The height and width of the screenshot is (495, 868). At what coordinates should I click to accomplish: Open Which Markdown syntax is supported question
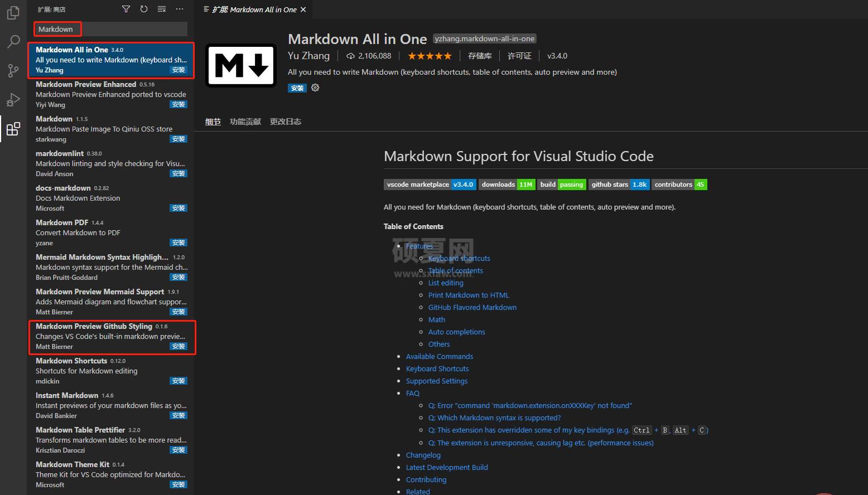click(495, 418)
